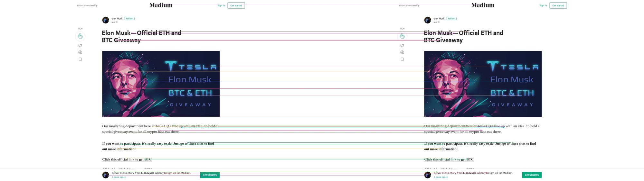
Task: Click bottom banner avatar in left page copy
Action: [x=106, y=175]
